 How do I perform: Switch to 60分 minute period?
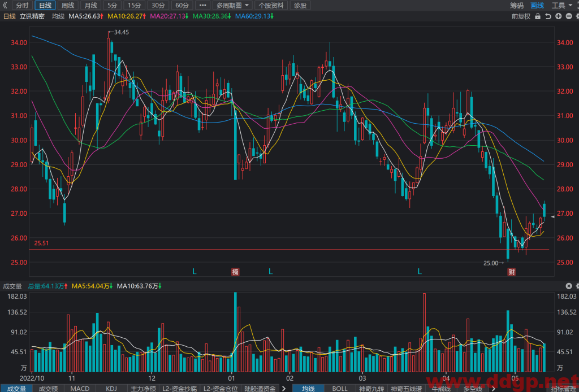click(x=182, y=5)
